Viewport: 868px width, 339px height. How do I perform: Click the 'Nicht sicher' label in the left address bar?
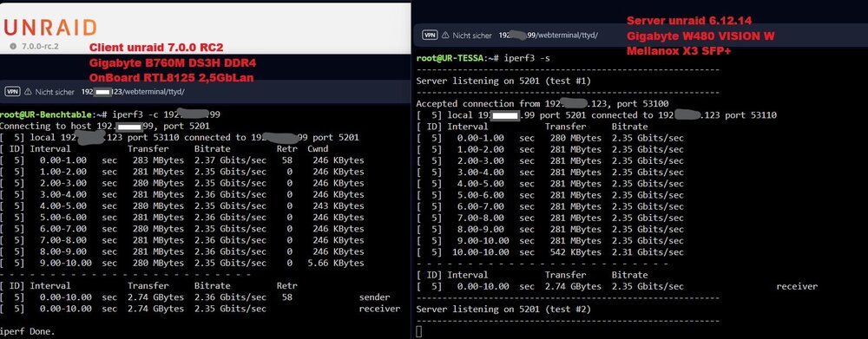click(x=54, y=92)
